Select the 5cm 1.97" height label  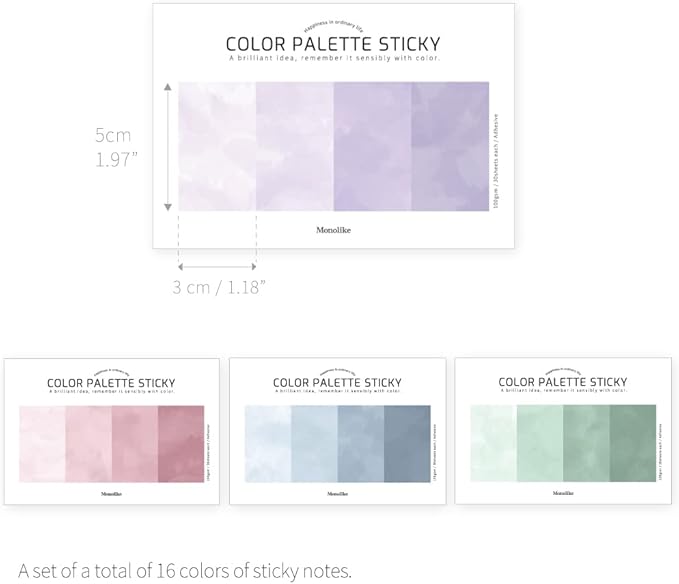click(x=115, y=146)
